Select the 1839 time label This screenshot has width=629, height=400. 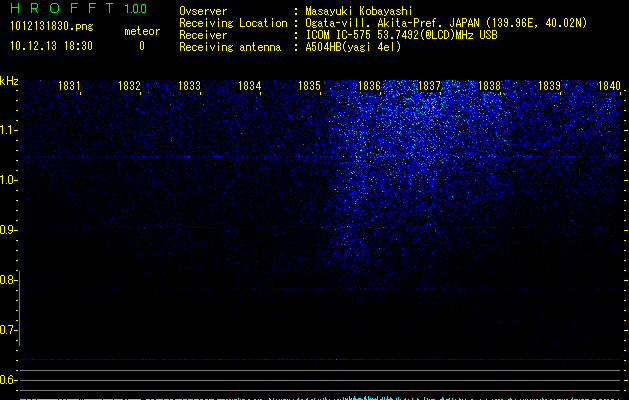click(x=549, y=86)
